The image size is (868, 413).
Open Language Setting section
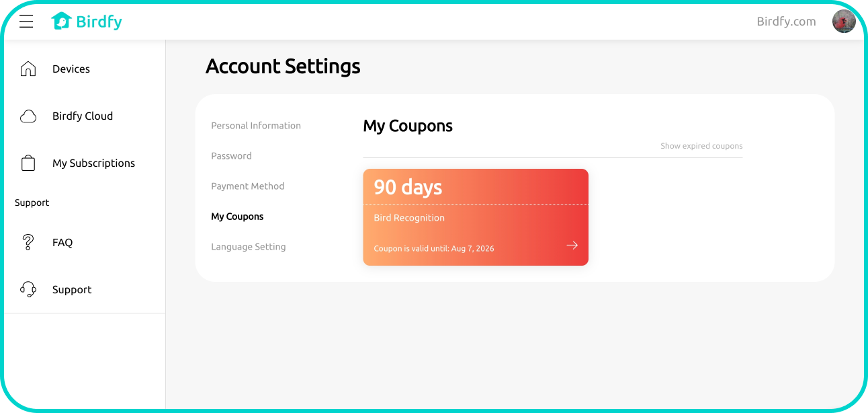[x=248, y=247]
